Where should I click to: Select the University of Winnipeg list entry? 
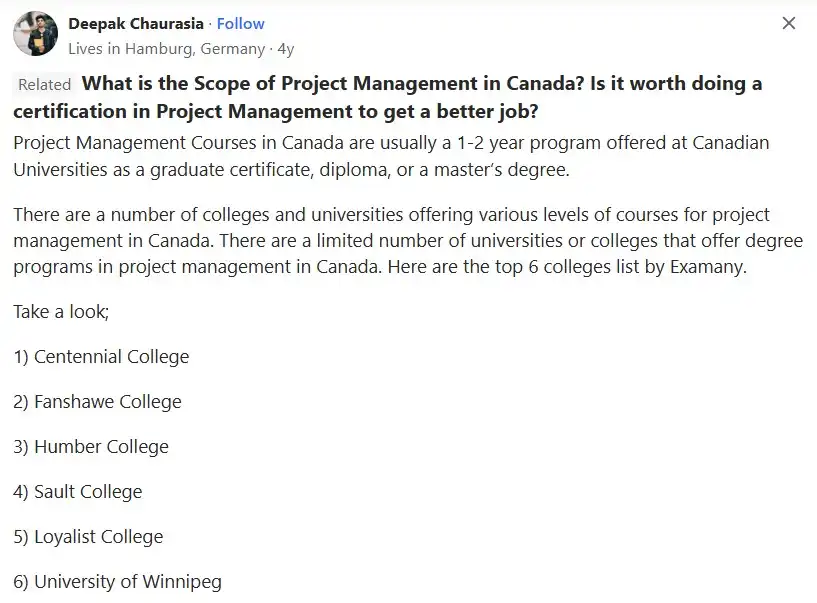117,581
